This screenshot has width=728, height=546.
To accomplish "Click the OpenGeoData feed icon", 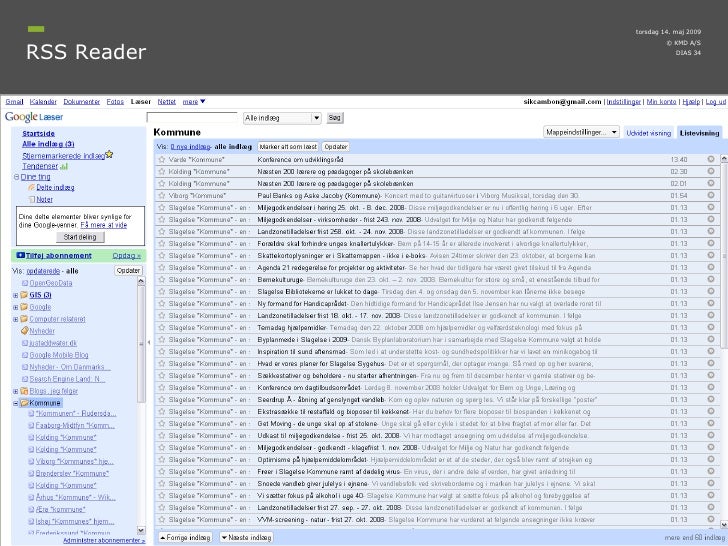I will pyautogui.click(x=25, y=283).
